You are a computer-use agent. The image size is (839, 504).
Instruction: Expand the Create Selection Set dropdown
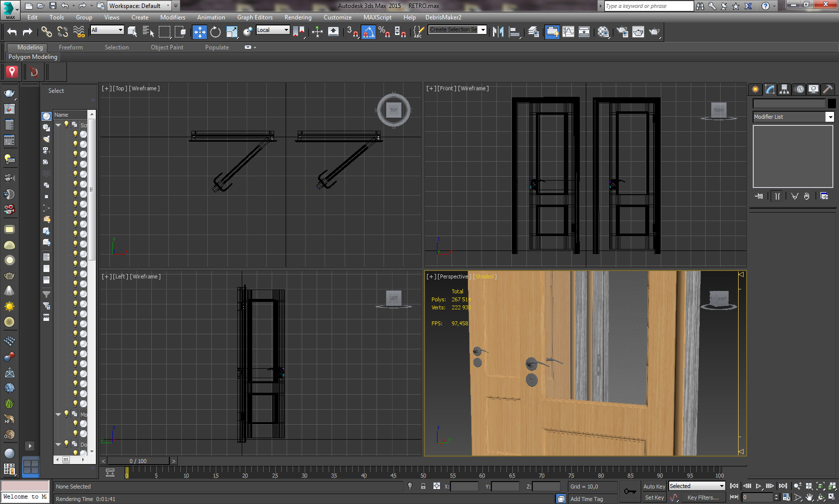pyautogui.click(x=482, y=30)
